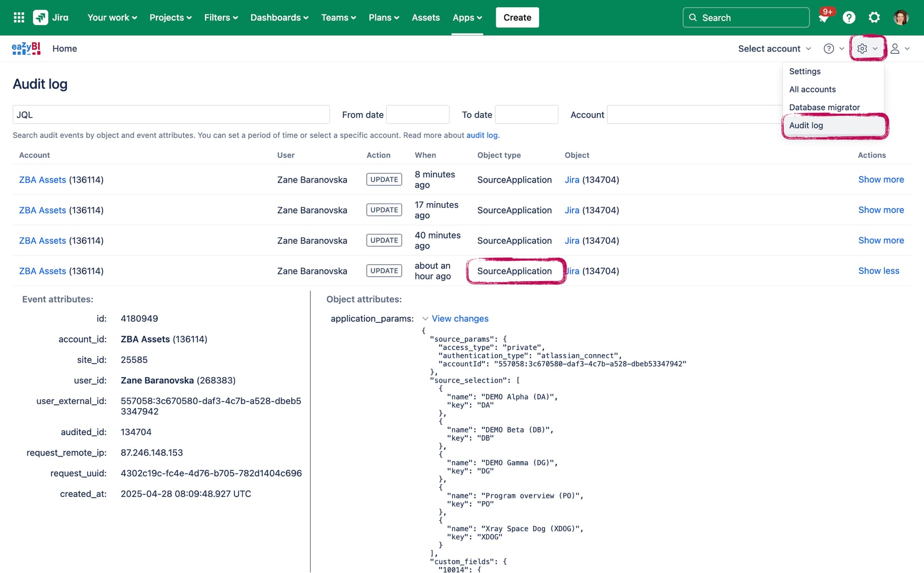Expand the Your work dropdown
This screenshot has height=573, width=924.
tap(112, 17)
